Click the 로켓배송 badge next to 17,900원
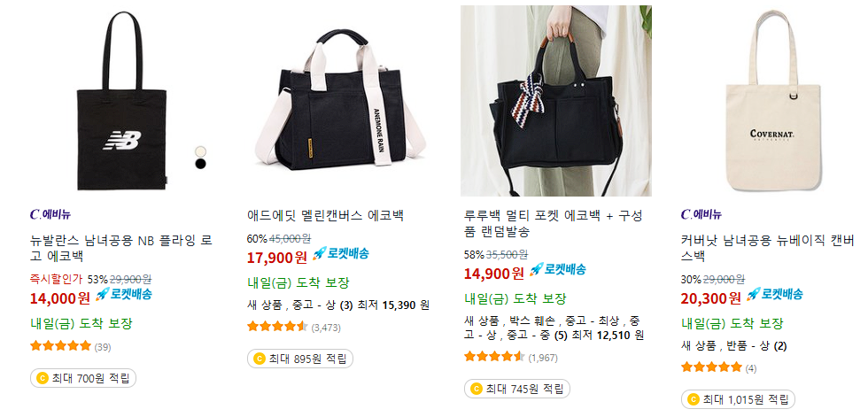 tap(341, 254)
